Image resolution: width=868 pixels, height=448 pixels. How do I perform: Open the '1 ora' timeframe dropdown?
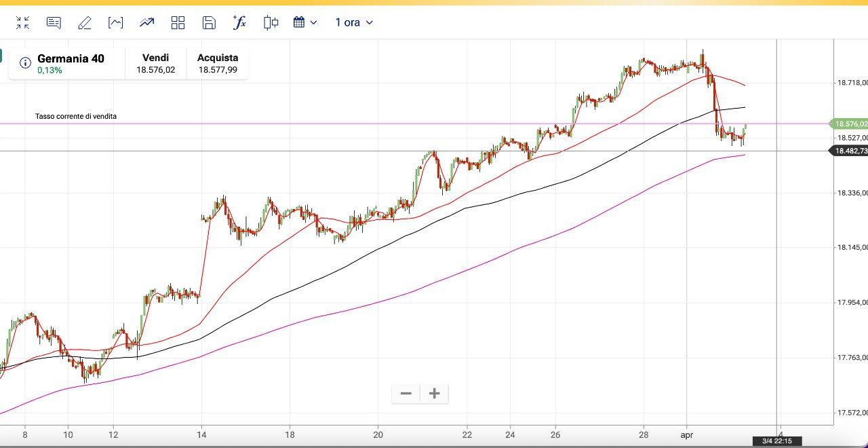tap(354, 23)
